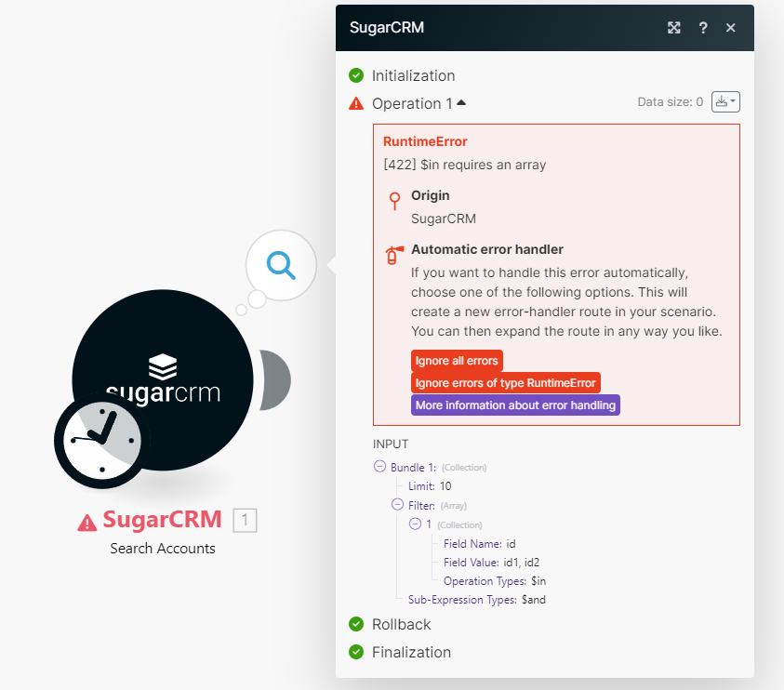This screenshot has width=784, height=690.
Task: Open help question mark icon in panel header
Action: (703, 28)
